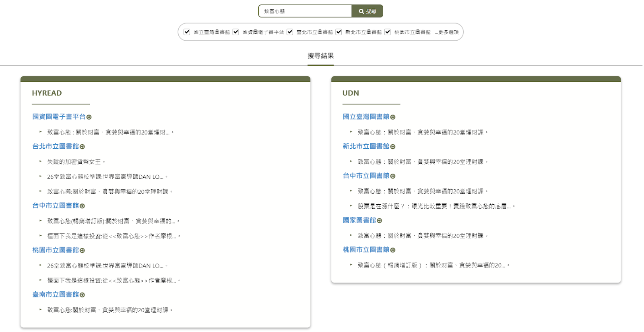Click arrow icon beside 國資圖電子書平台
This screenshot has height=332, width=644.
[x=89, y=117]
